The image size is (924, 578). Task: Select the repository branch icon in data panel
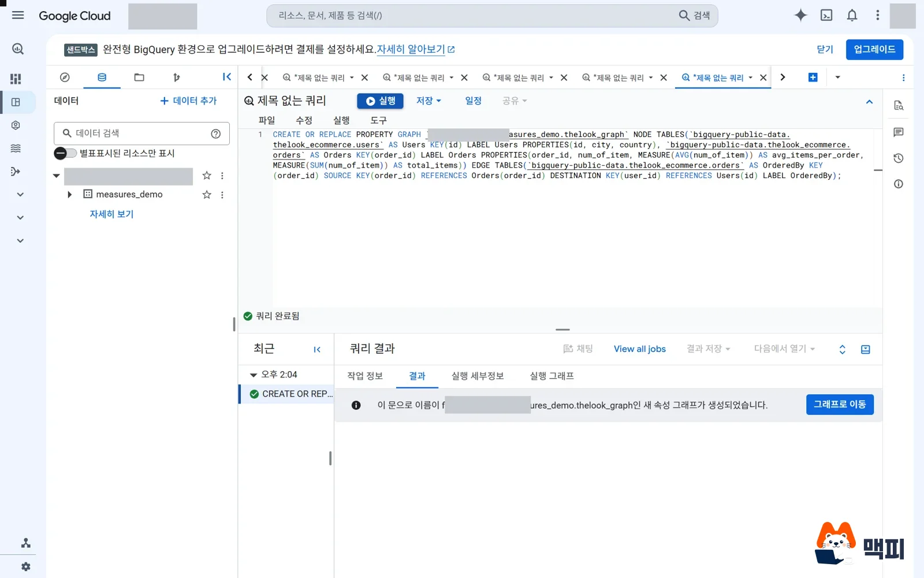[x=177, y=77]
